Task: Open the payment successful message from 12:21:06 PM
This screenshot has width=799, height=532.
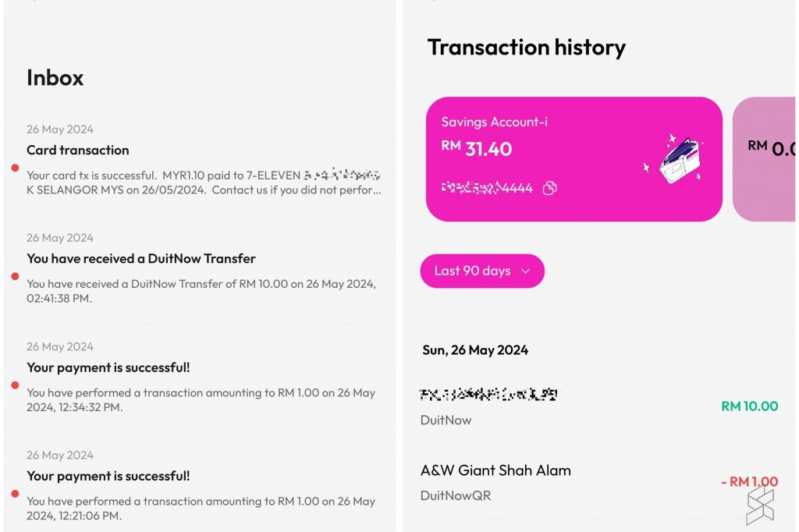Action: 204,486
